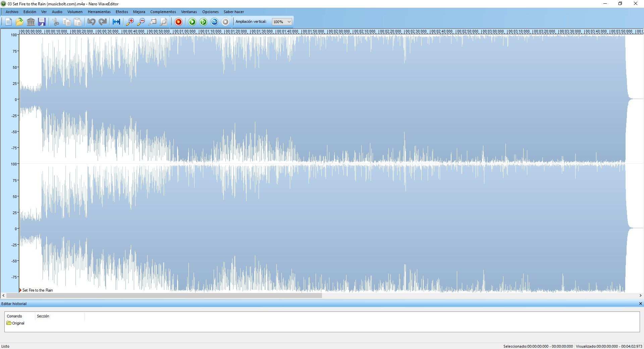Open the Efectos menu

point(122,12)
